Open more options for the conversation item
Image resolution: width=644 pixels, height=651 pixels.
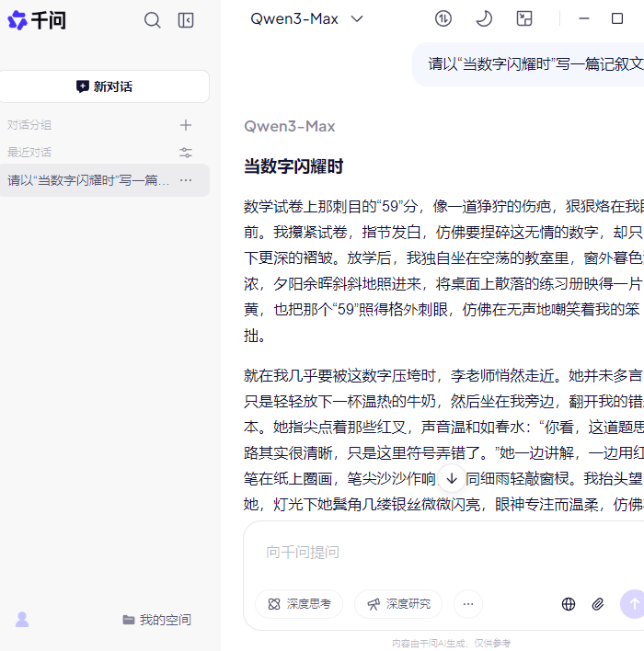[186, 180]
